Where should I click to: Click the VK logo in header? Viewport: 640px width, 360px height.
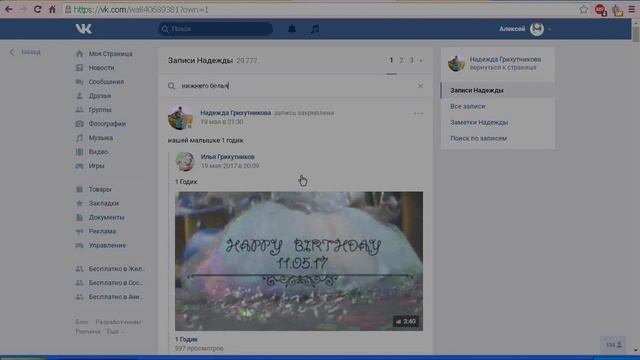pos(84,29)
